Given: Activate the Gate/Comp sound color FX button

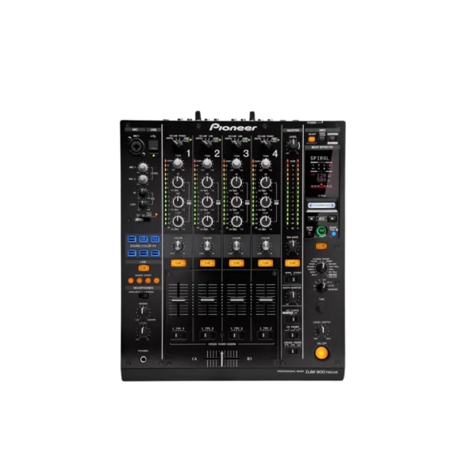Looking at the screenshot, I should coord(155,239).
